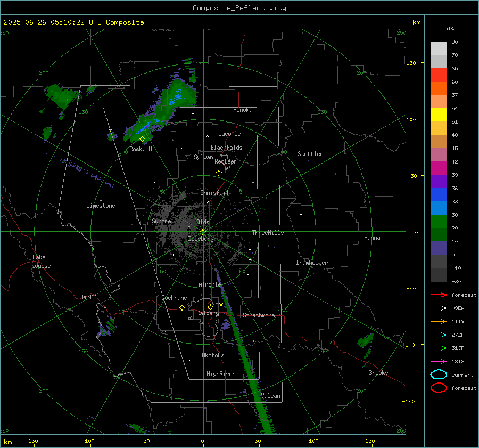Click the Sundre label on the map

pyautogui.click(x=162, y=221)
